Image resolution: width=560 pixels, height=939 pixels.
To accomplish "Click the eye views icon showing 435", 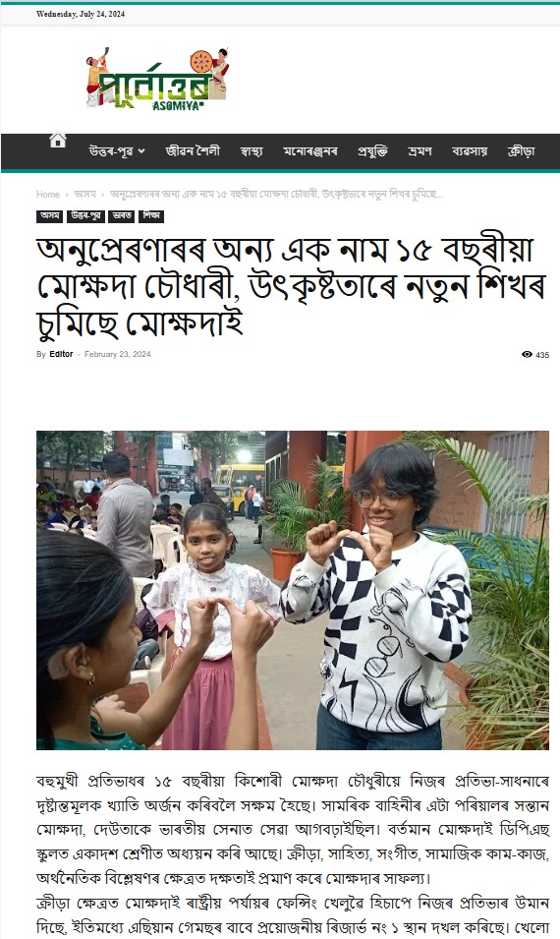I will click(527, 355).
